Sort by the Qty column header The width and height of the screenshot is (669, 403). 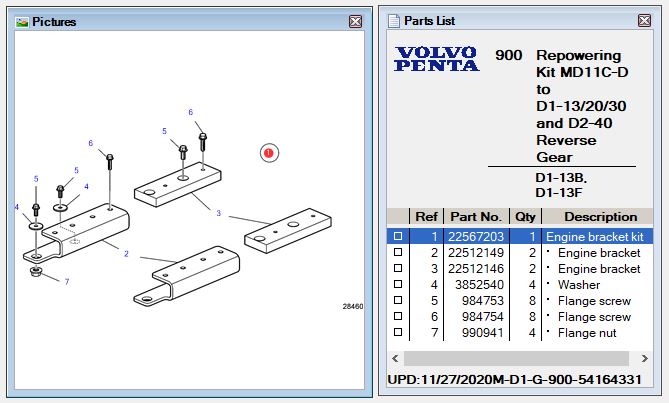(525, 216)
